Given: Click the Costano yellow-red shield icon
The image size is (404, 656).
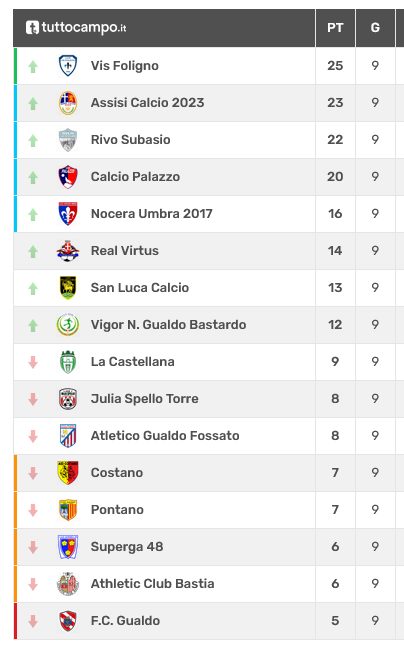Looking at the screenshot, I should (x=68, y=473).
